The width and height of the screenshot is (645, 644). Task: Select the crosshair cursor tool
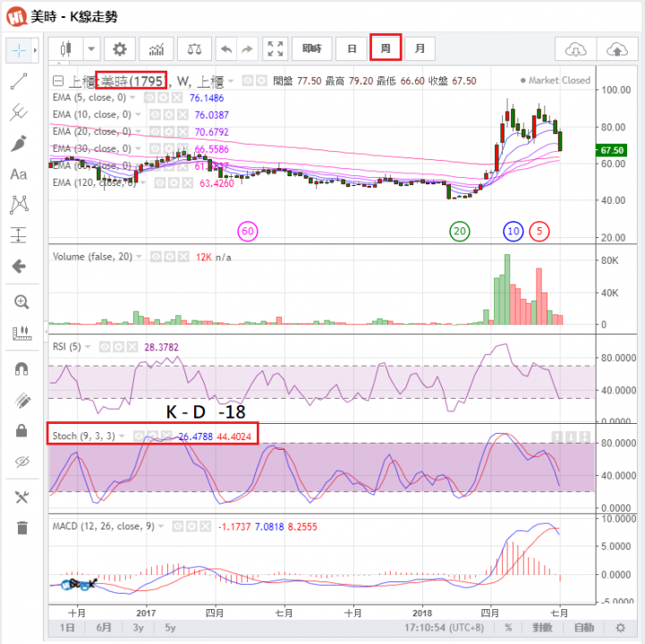[x=19, y=51]
